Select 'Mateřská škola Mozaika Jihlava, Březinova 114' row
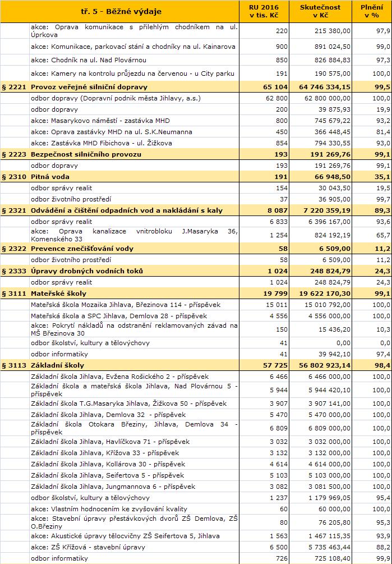 (x=196, y=305)
